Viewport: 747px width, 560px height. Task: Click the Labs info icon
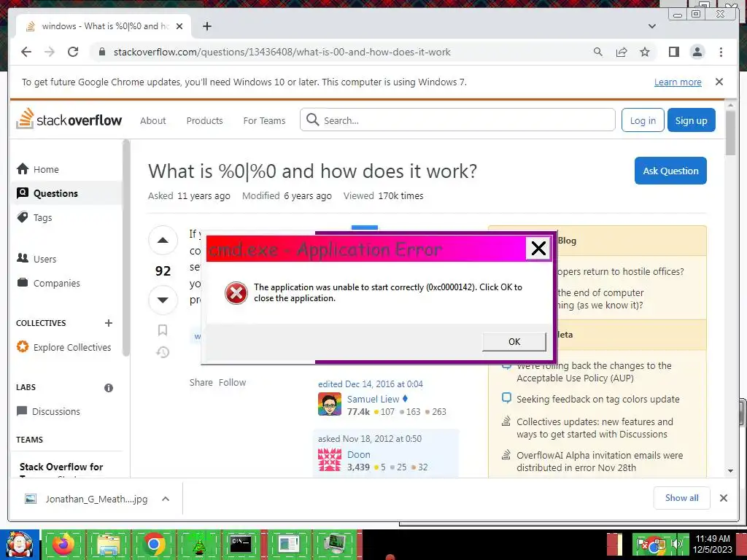point(109,388)
